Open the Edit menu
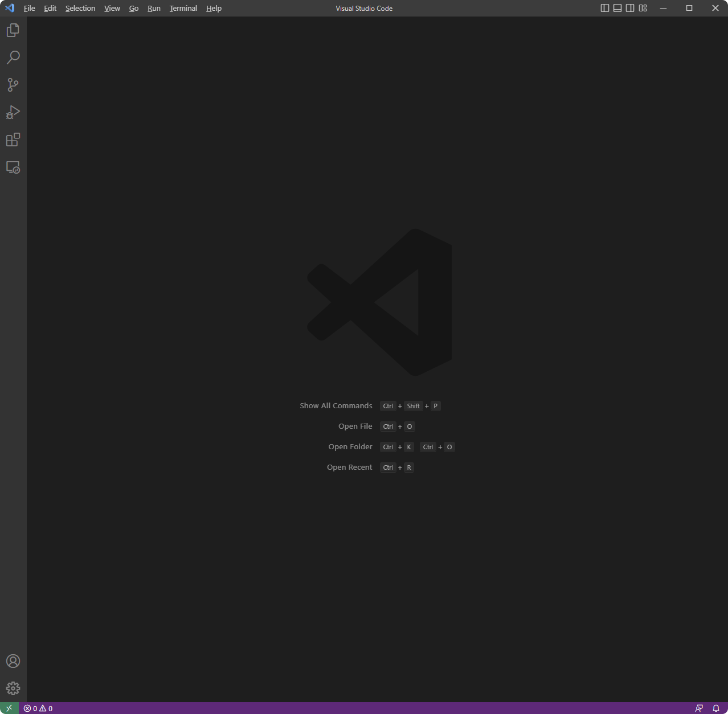Screen dimensions: 728x714 pyautogui.click(x=50, y=8)
